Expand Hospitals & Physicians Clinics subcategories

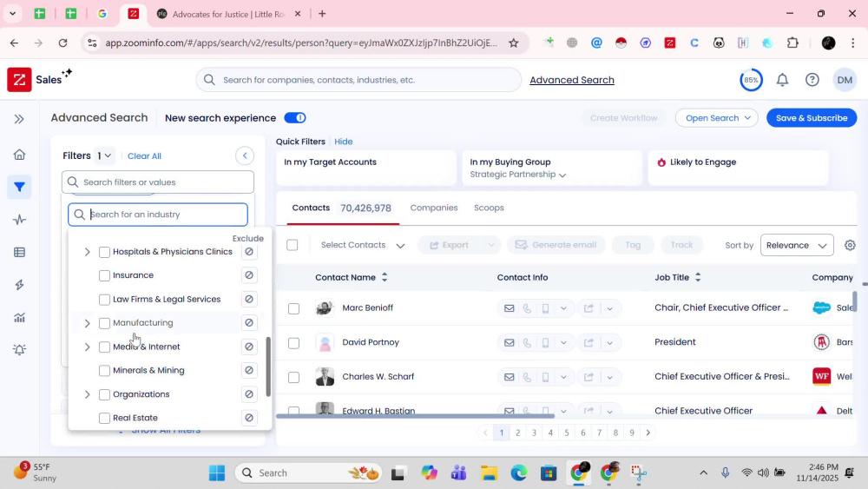pyautogui.click(x=87, y=252)
